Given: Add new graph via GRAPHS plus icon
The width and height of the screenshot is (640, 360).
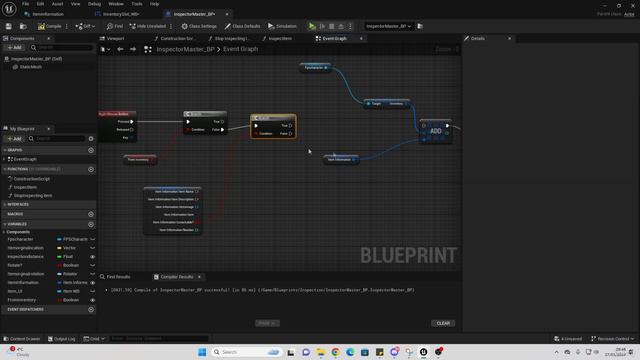Looking at the screenshot, I should [91, 150].
